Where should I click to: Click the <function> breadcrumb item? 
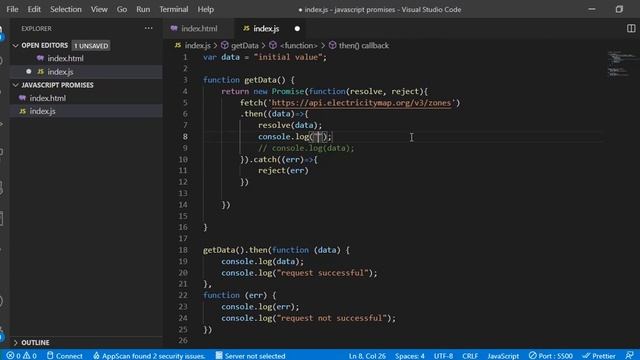(x=298, y=45)
